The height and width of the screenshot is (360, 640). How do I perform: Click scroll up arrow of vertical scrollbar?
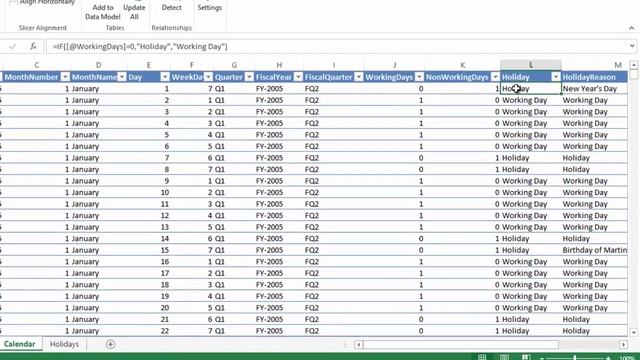[633, 65]
